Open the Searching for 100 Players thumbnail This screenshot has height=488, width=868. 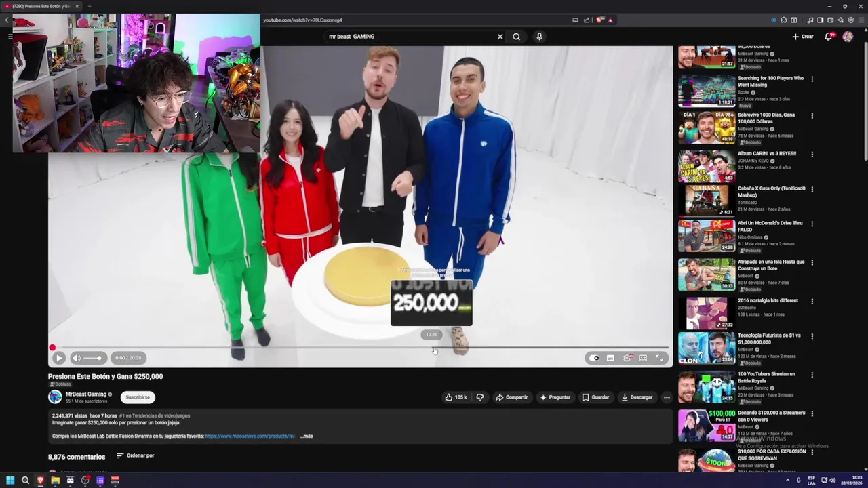click(x=707, y=91)
